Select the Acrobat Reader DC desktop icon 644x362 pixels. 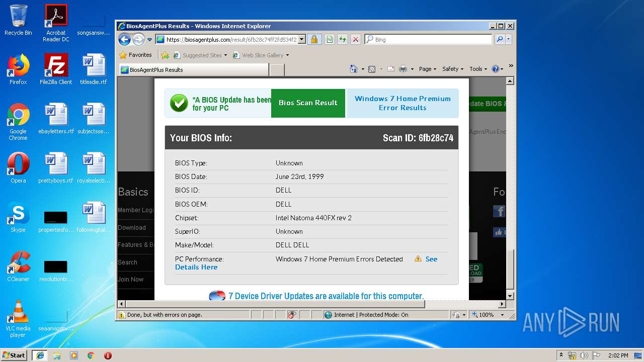[56, 23]
